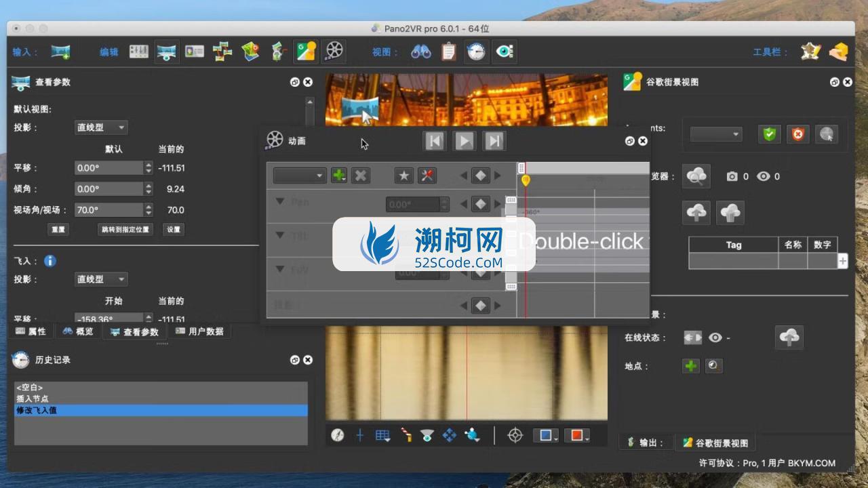Click the 重置 button

click(58, 230)
